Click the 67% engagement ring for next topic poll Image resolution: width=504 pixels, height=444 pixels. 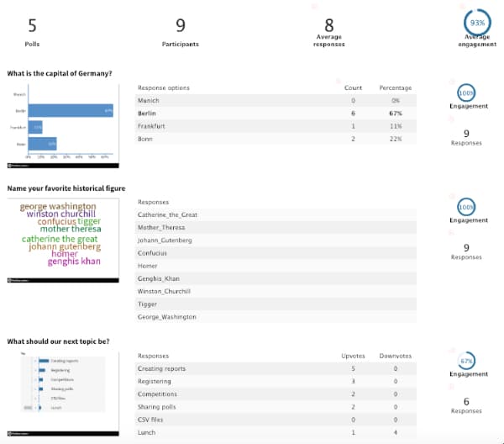point(465,360)
